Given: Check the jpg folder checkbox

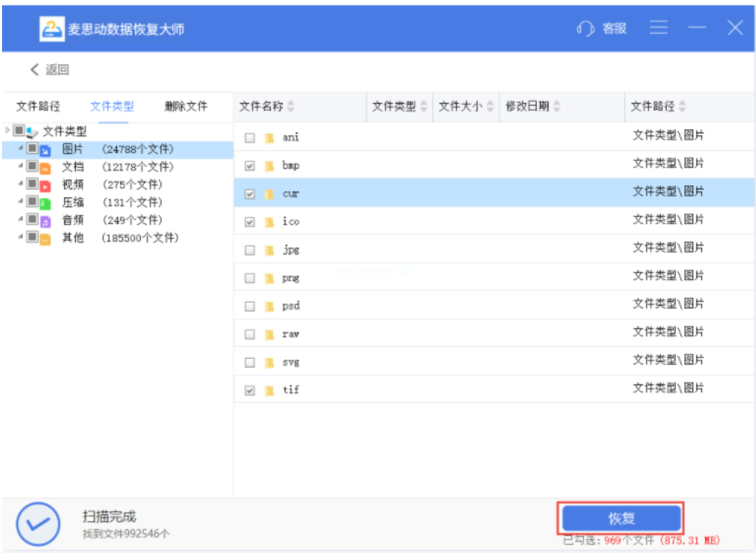Looking at the screenshot, I should pos(250,250).
